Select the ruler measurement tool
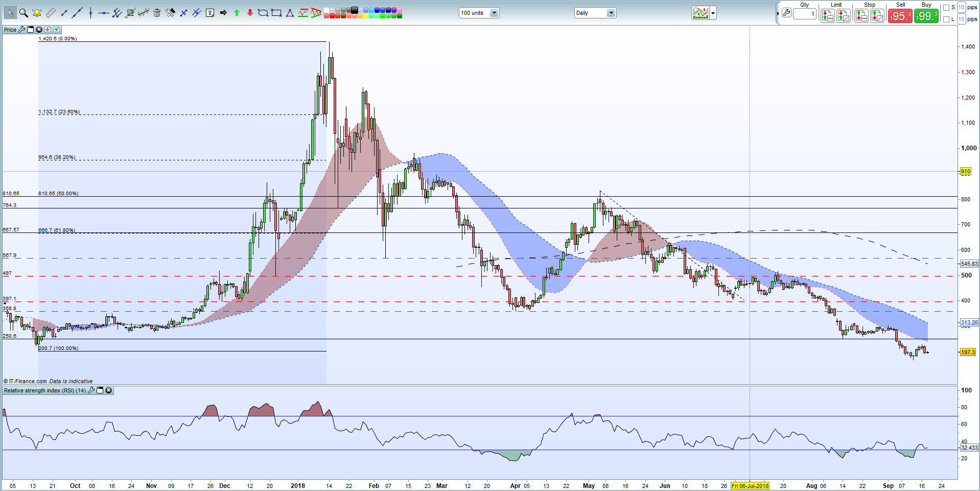The width and height of the screenshot is (980, 491). point(51,13)
